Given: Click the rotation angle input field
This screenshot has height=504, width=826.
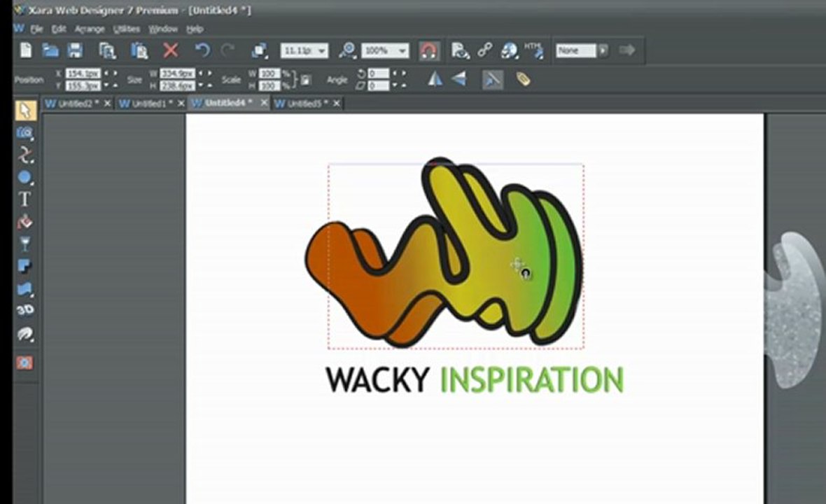Looking at the screenshot, I should point(379,73).
